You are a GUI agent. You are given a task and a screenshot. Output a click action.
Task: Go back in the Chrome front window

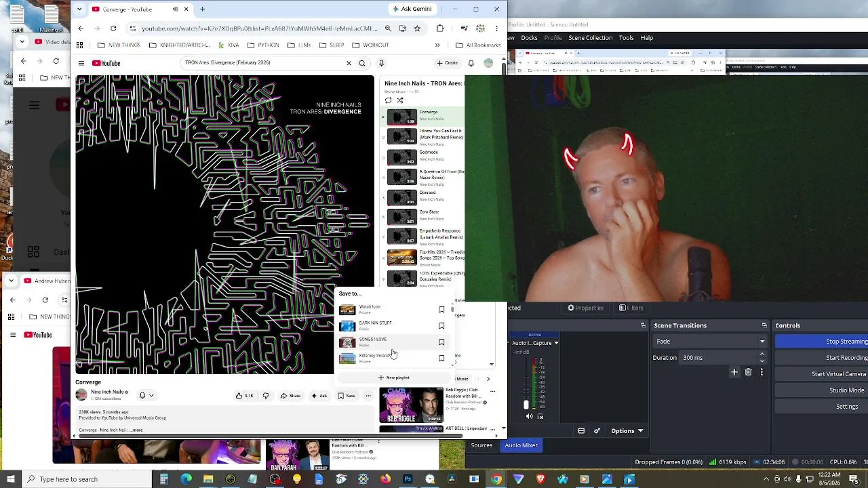[81, 28]
